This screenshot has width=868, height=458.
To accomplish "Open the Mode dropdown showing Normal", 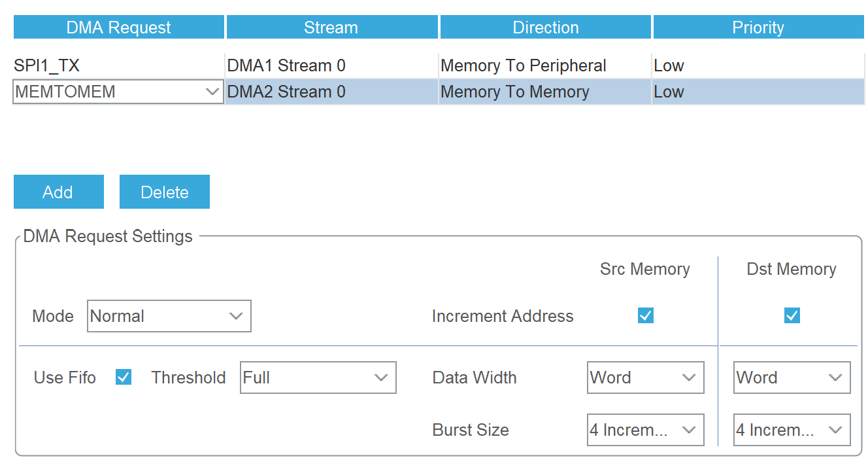I will coord(169,317).
